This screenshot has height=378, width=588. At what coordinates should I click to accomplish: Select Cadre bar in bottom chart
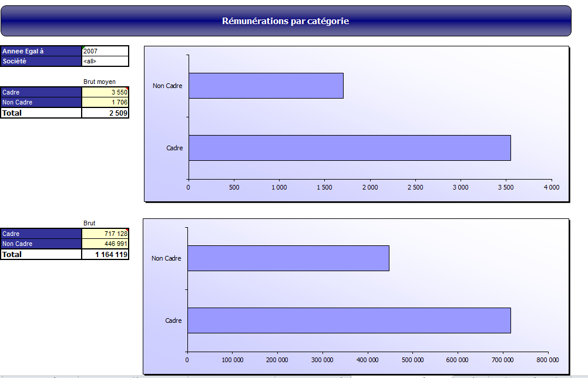(x=348, y=320)
